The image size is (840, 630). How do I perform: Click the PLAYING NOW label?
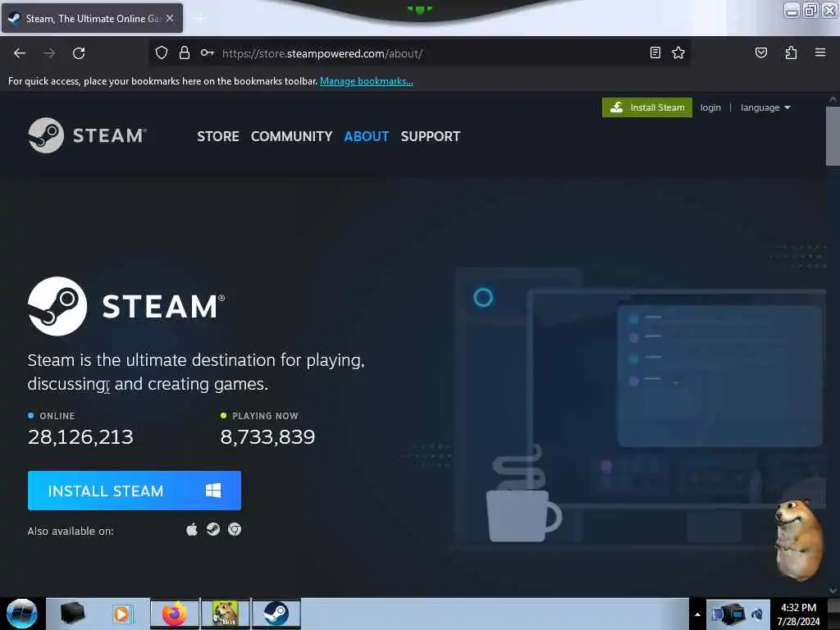265,416
